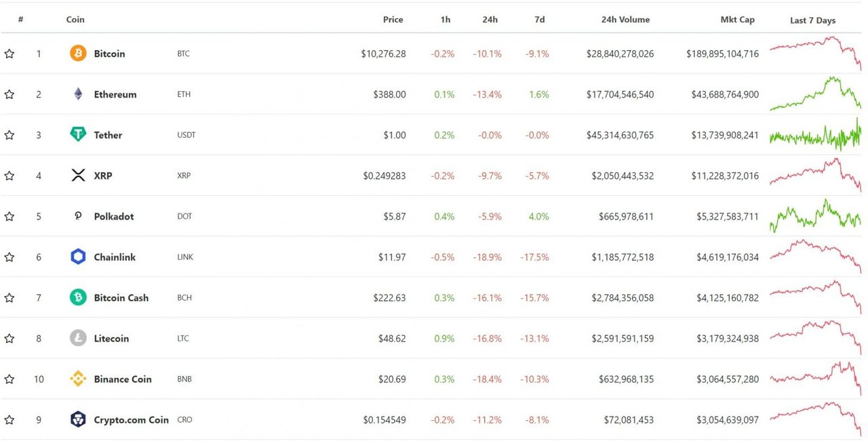The width and height of the screenshot is (868, 441).
Task: View the Binance Coin 7-day sparkline
Action: click(x=815, y=378)
